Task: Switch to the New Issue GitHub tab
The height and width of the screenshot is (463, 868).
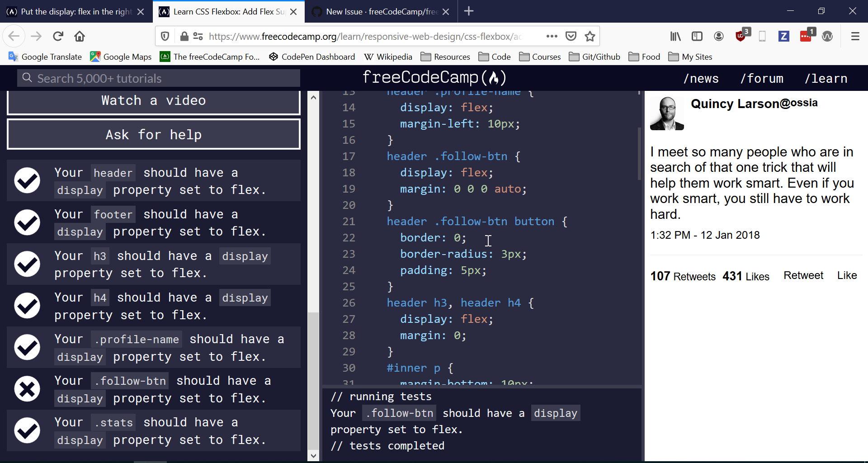Action: (380, 12)
